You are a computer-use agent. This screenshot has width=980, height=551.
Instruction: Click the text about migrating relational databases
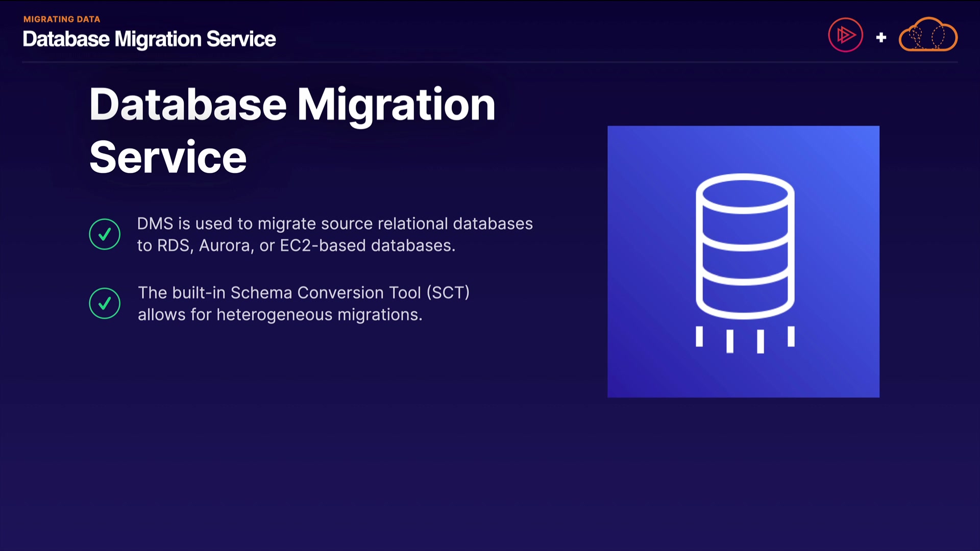pyautogui.click(x=334, y=224)
